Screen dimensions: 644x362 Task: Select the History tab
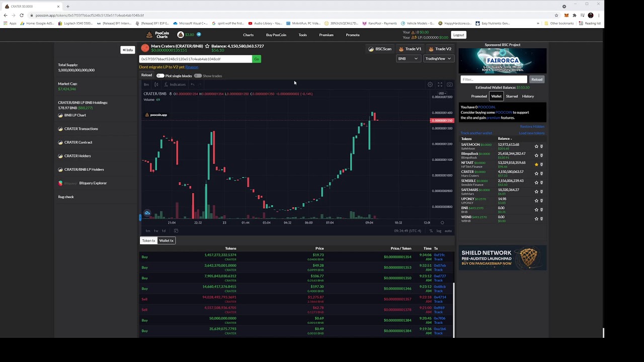[x=528, y=97]
